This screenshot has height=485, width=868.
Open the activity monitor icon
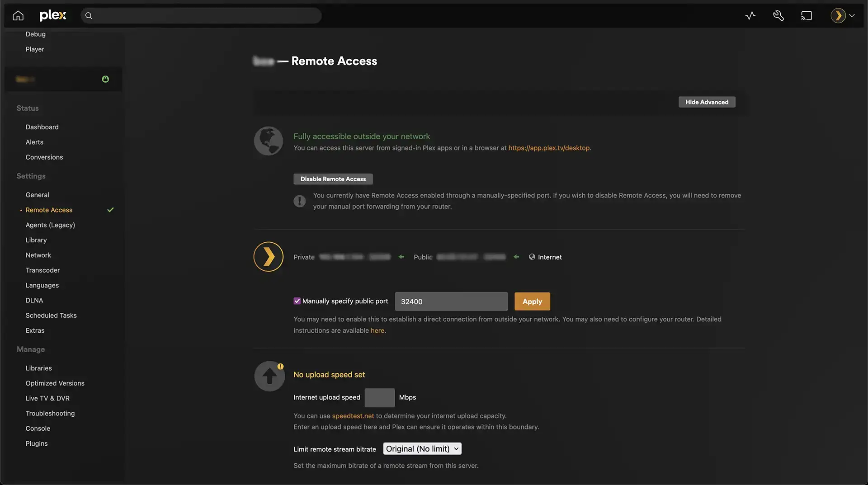click(750, 15)
